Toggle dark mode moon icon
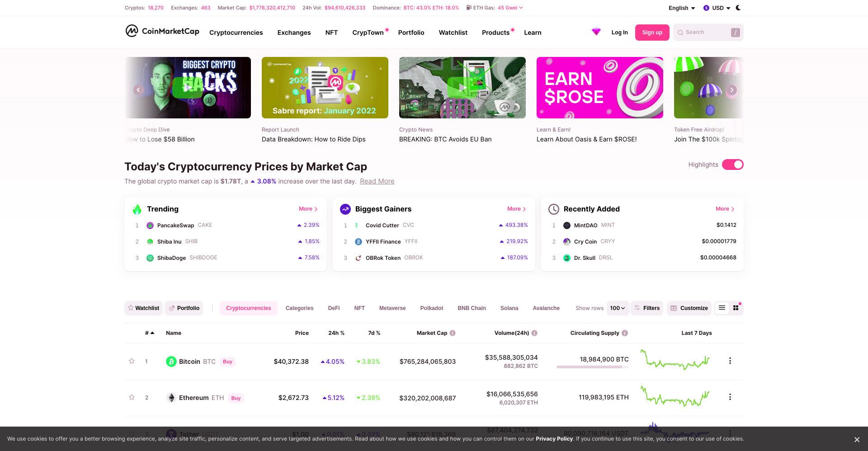The width and height of the screenshot is (868, 451). click(x=738, y=8)
